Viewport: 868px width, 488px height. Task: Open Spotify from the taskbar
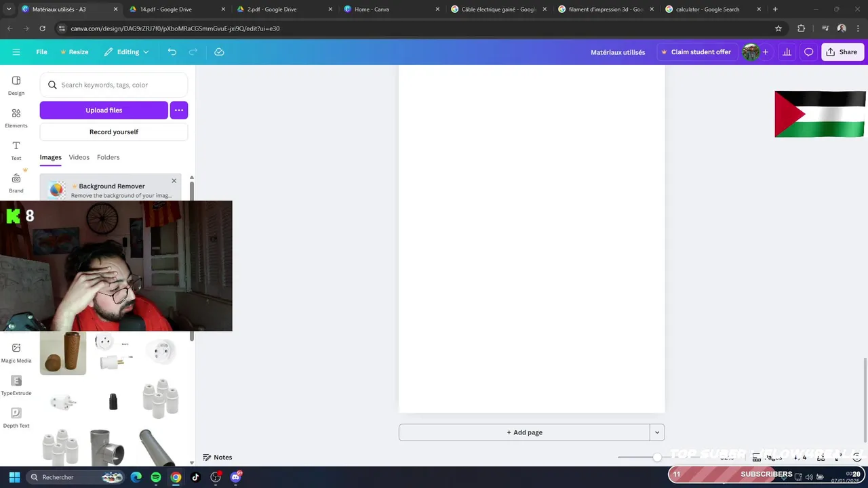click(x=156, y=477)
